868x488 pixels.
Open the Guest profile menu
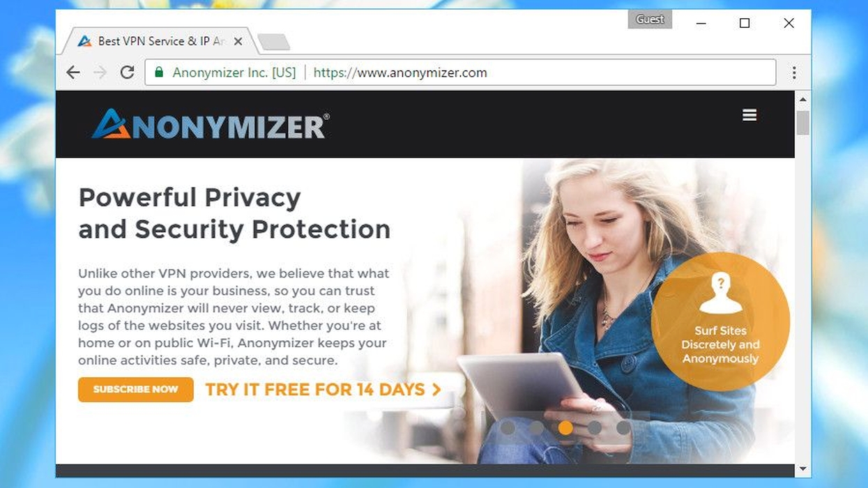point(650,20)
